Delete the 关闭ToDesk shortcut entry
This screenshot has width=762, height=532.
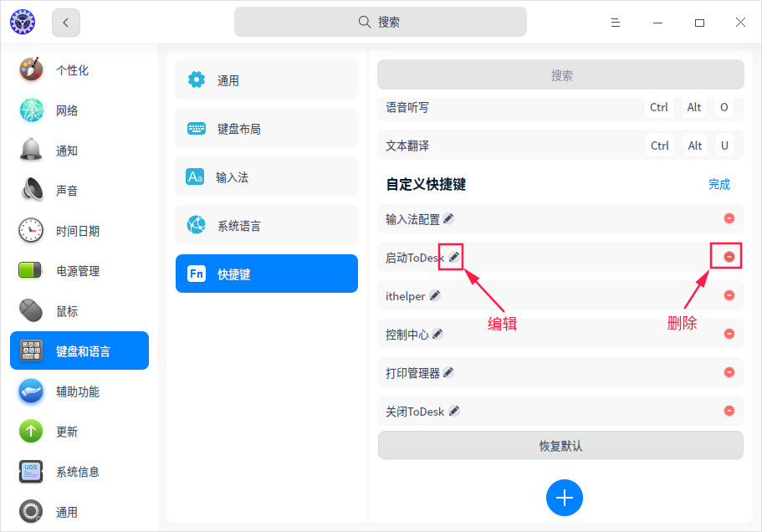[x=729, y=411]
